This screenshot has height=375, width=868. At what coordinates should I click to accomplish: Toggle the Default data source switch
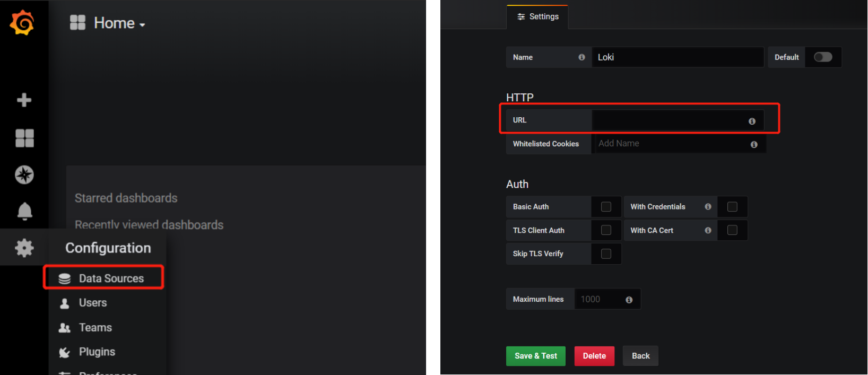point(823,57)
